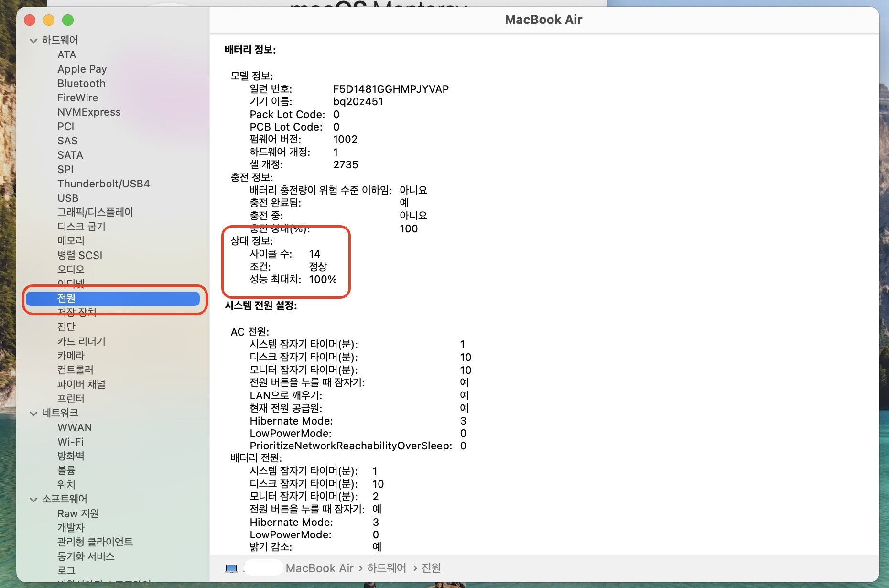Screen dimensions: 889x588
Task: Click the 사이클 수 value 14
Action: point(314,254)
